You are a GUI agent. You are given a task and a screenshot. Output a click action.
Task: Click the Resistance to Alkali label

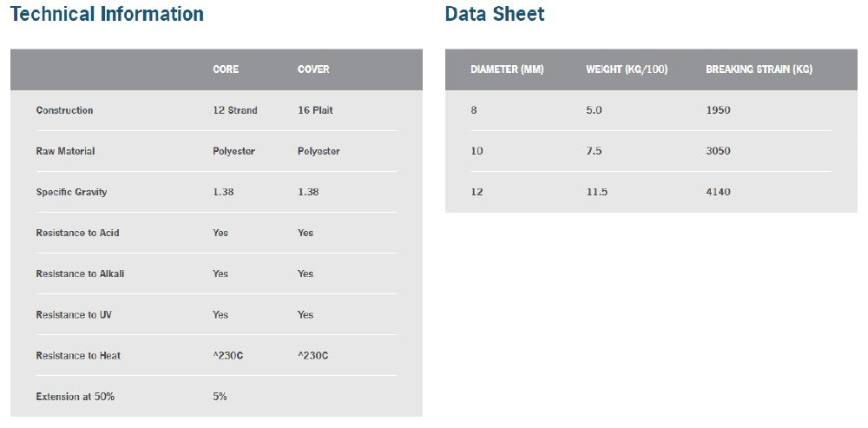click(x=81, y=273)
